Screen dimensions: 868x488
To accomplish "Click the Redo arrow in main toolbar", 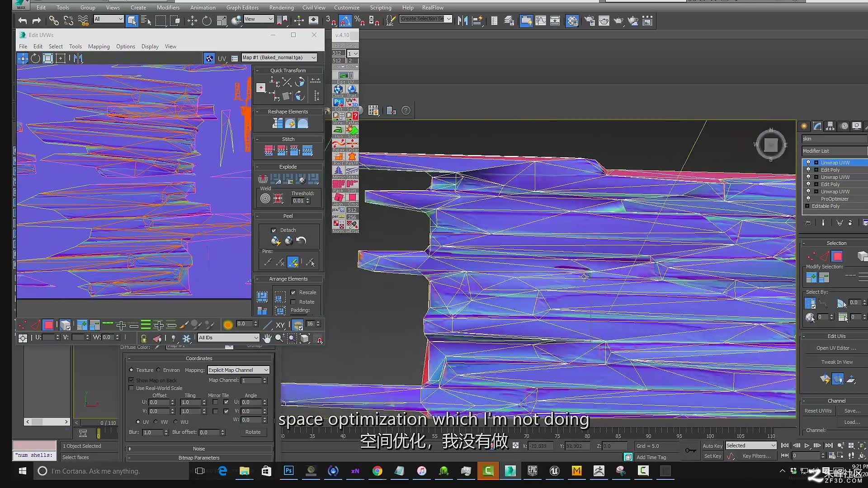I will (x=37, y=21).
